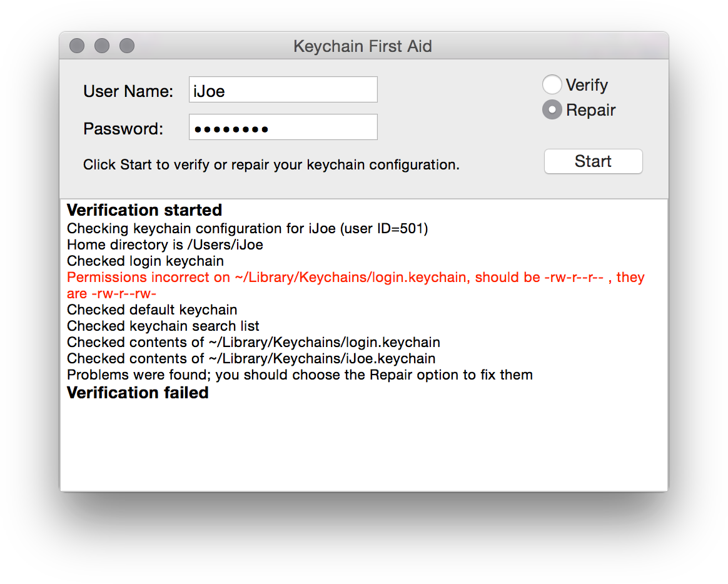This screenshot has width=728, height=584.
Task: Select the Repair radio button
Action: (x=552, y=110)
